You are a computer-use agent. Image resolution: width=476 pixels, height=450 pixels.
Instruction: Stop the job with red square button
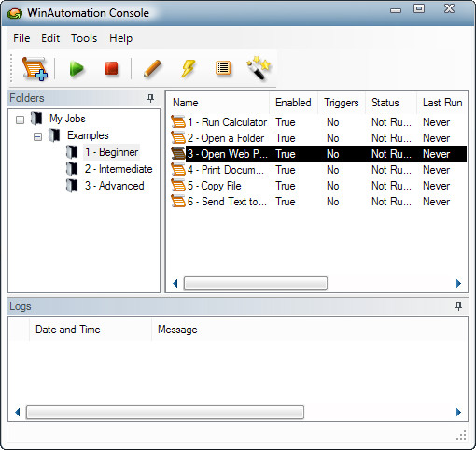(x=111, y=68)
